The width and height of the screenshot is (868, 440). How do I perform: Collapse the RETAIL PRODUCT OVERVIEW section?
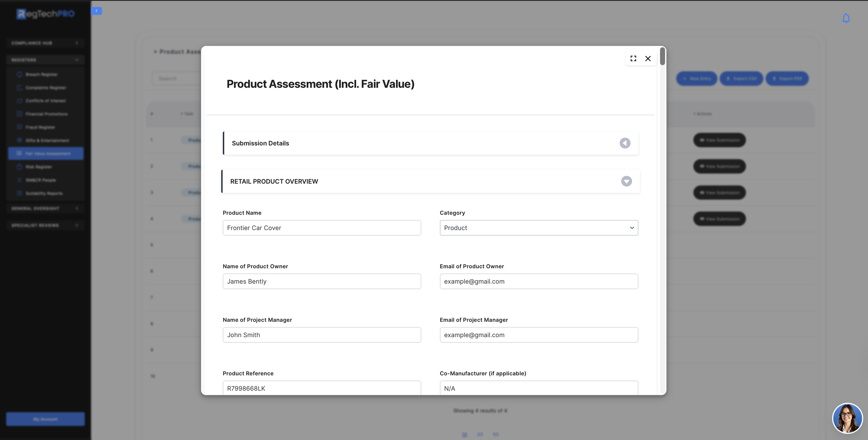pos(626,181)
